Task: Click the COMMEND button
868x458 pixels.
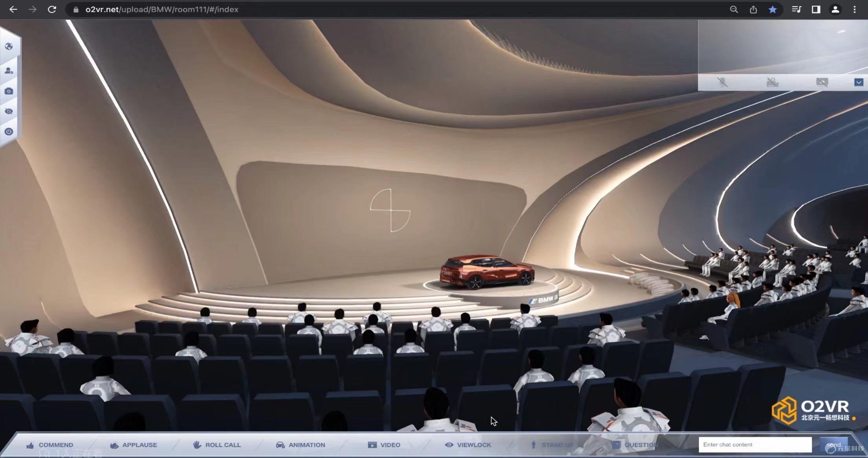Action: pyautogui.click(x=50, y=445)
